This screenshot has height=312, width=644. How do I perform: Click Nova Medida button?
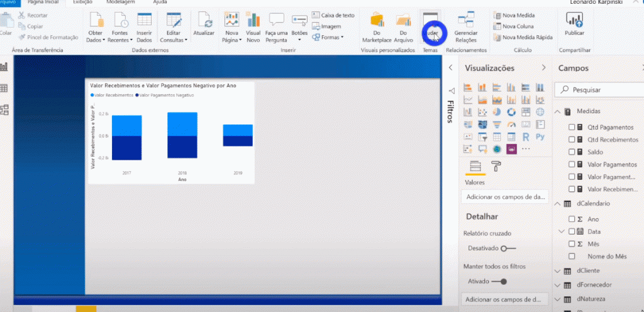[514, 16]
